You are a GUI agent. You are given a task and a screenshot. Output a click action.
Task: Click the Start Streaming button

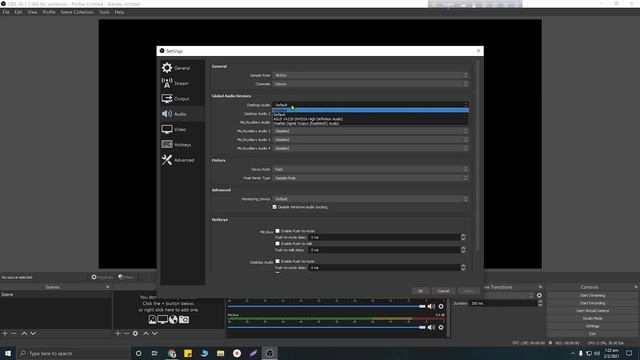coord(592,296)
